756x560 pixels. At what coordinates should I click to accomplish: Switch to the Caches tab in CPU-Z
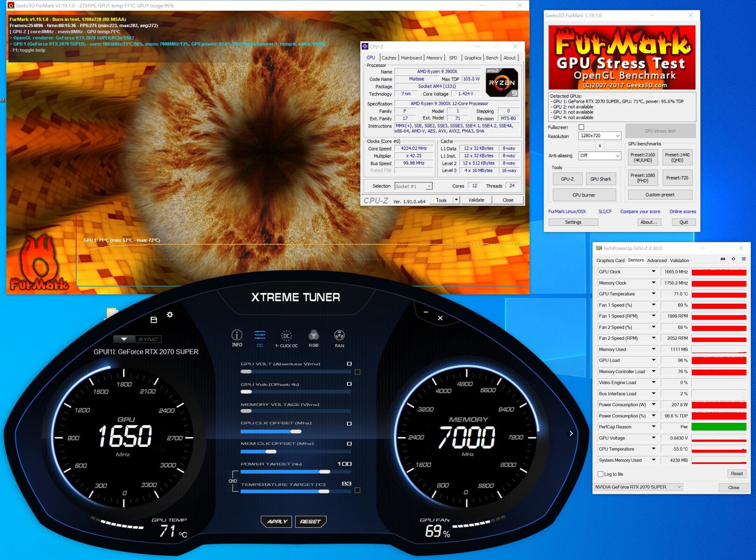coord(389,58)
